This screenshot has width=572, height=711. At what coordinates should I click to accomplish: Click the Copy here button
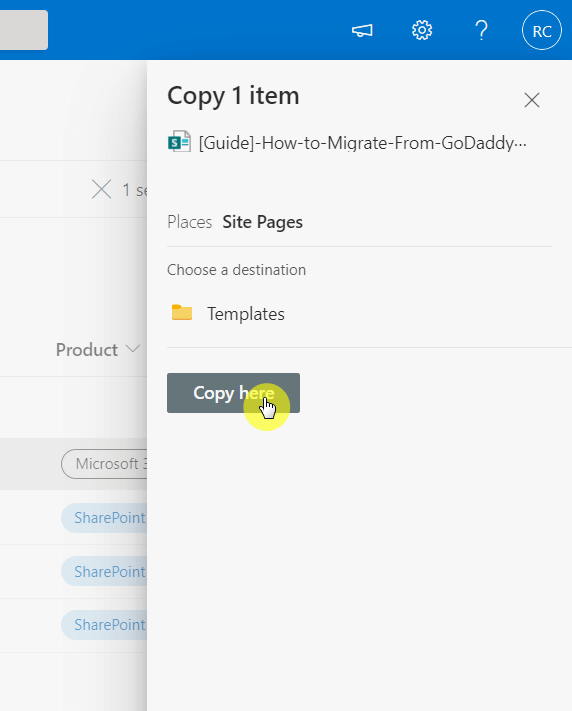coord(233,393)
